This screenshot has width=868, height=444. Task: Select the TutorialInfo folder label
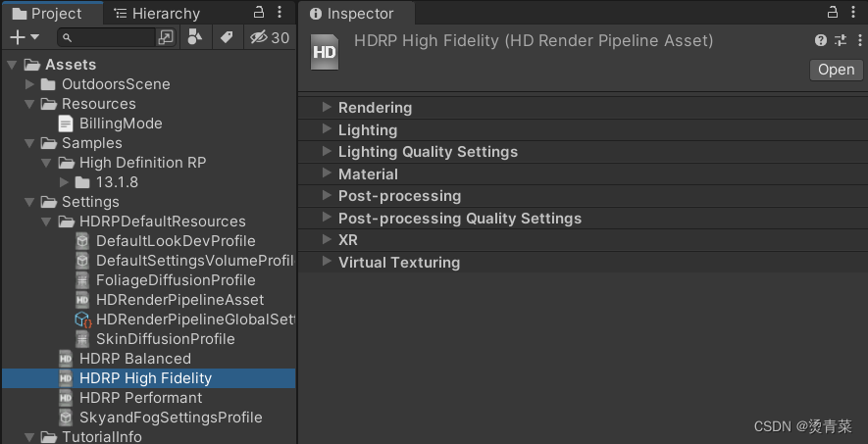[102, 437]
